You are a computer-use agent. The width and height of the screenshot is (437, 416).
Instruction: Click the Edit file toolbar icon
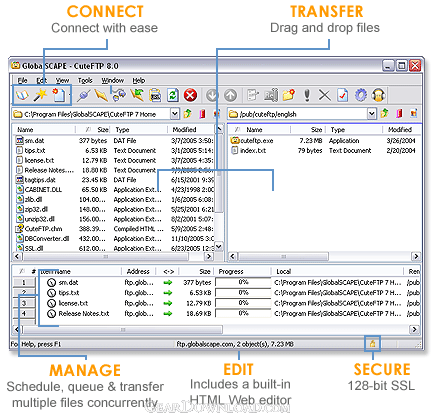(253, 96)
